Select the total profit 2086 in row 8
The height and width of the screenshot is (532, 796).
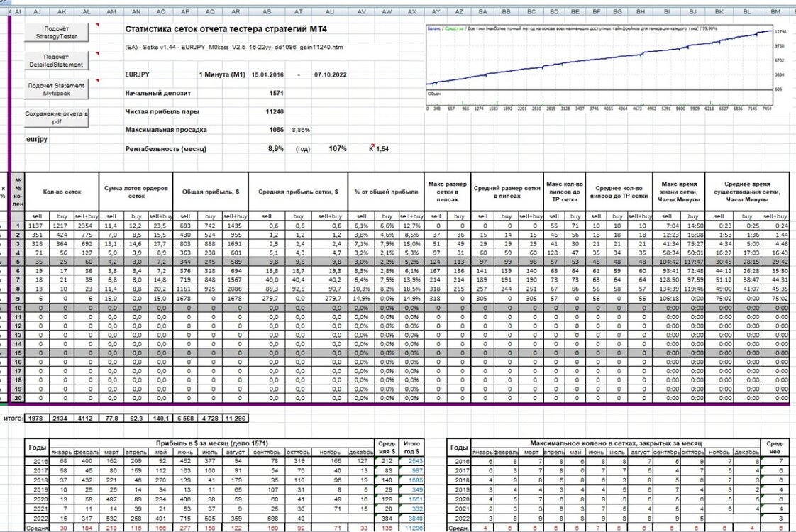coord(236,289)
